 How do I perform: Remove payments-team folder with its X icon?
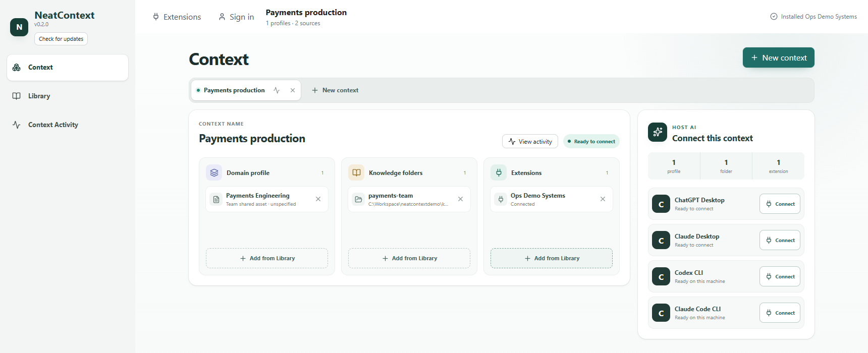pyautogui.click(x=460, y=199)
